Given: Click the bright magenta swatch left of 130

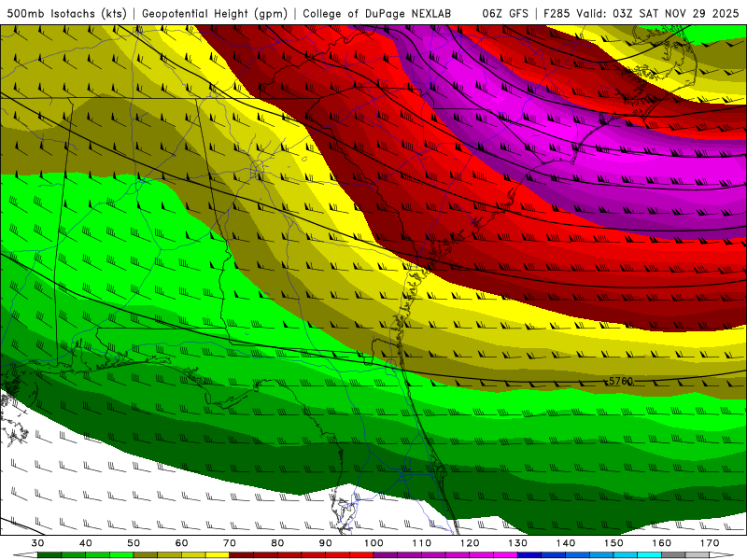Looking at the screenshot, I should 505,554.
